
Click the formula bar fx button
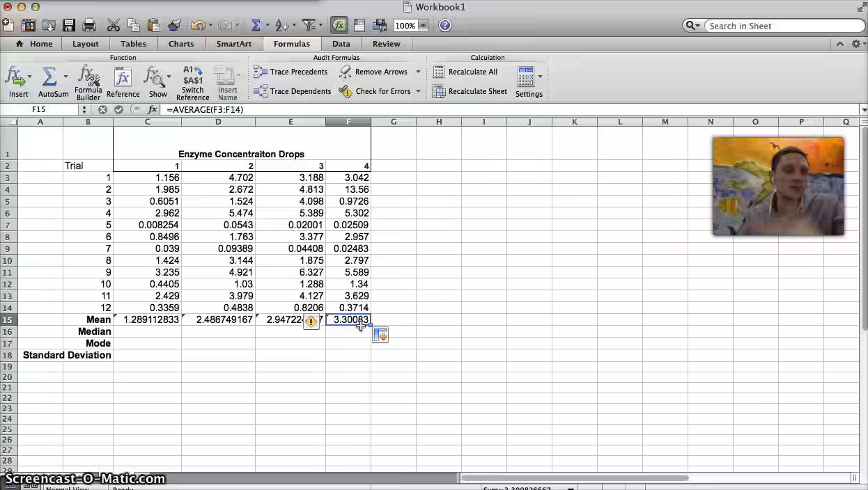[153, 110]
